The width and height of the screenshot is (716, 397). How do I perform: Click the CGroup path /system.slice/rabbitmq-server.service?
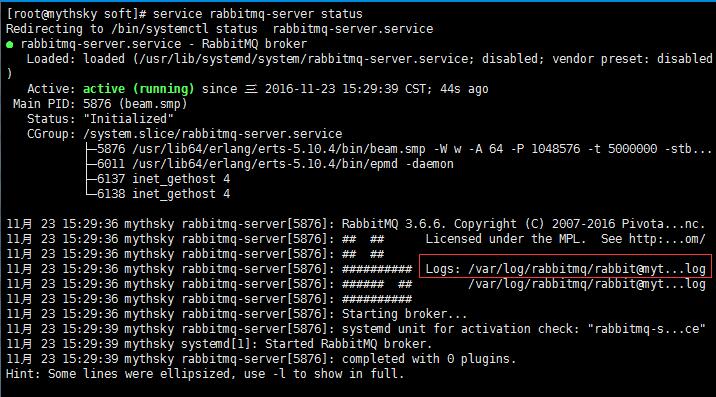(x=213, y=134)
